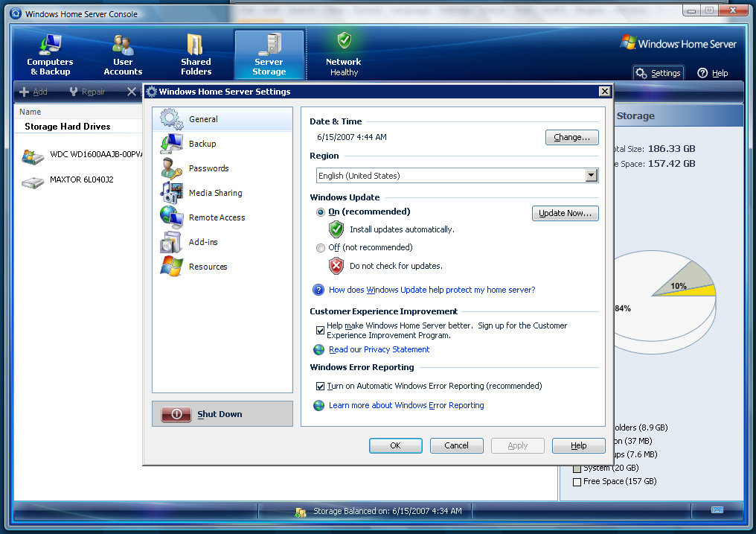
Task: Click the Update Now button
Action: pyautogui.click(x=565, y=213)
